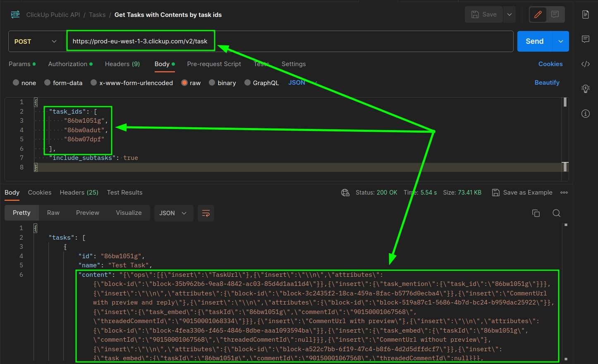Click the Status 200 OK text
The height and width of the screenshot is (364, 598).
pos(376,193)
